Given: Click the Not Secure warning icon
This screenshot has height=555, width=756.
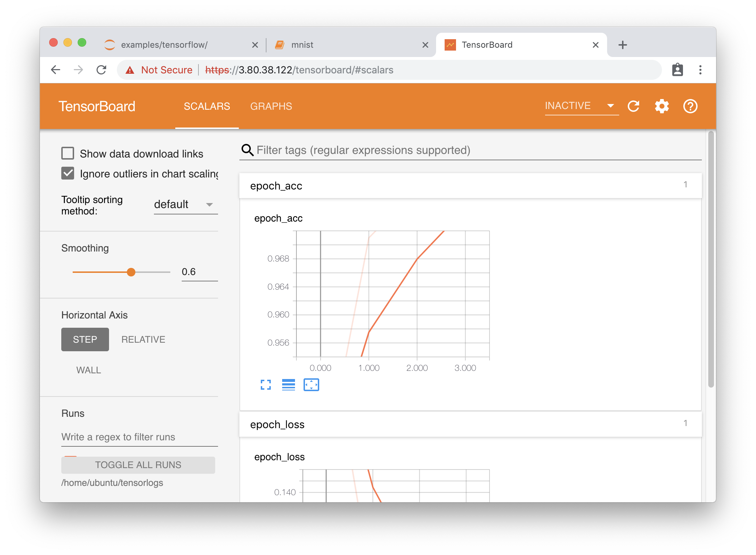Looking at the screenshot, I should click(x=130, y=70).
